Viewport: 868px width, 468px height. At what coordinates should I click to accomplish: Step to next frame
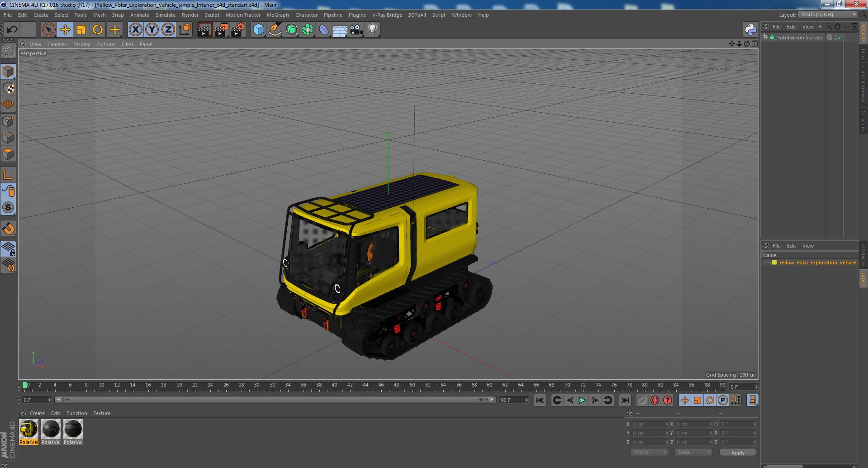pos(595,400)
